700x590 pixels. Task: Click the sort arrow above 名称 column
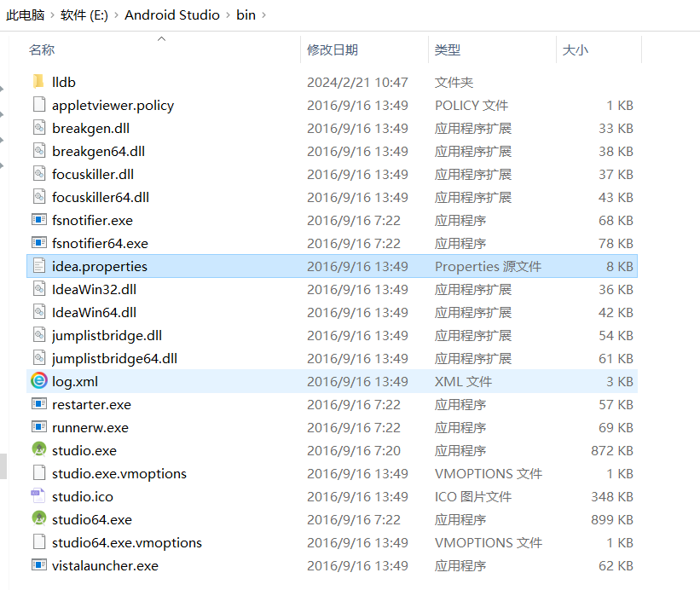coord(162,39)
